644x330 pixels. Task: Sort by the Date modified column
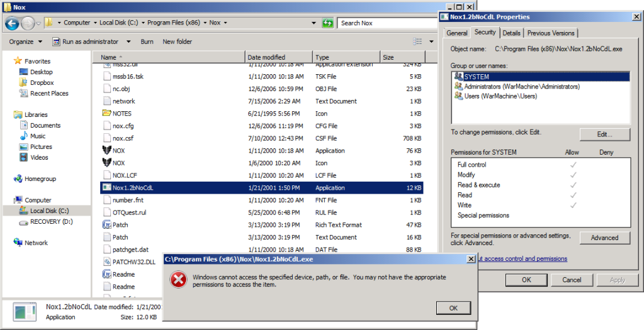(279, 57)
